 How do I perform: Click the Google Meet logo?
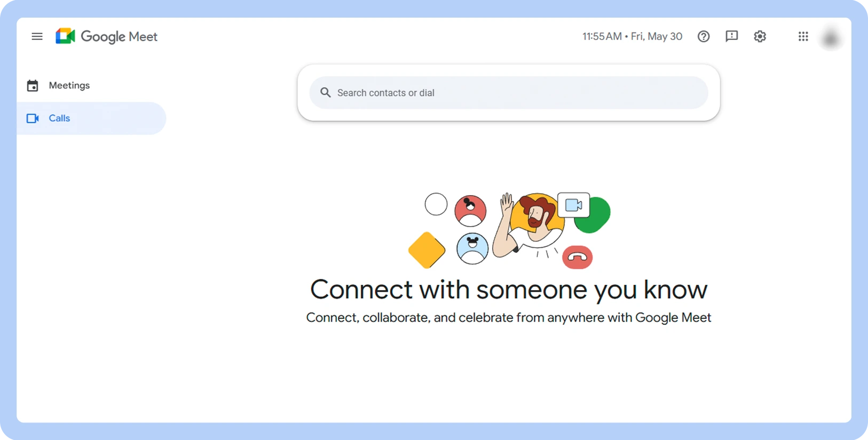(65, 36)
